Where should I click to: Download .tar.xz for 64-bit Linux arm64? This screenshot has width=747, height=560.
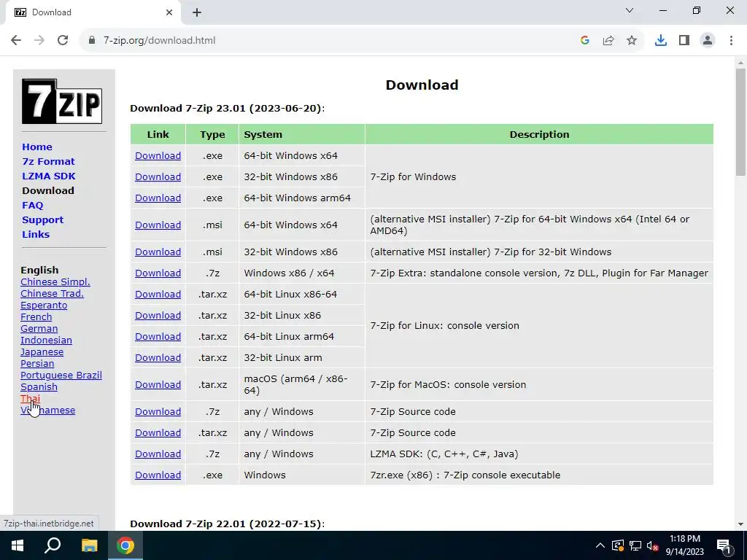coord(158,336)
